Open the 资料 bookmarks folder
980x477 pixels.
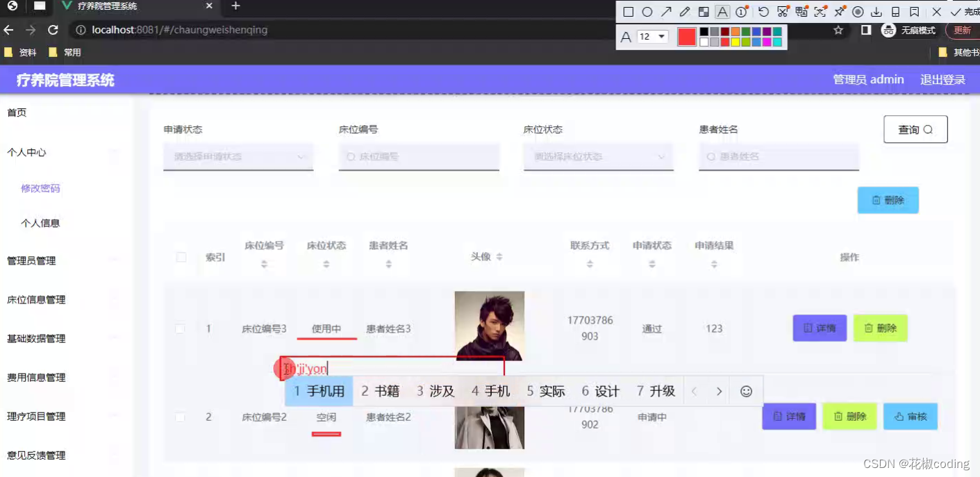(x=20, y=52)
